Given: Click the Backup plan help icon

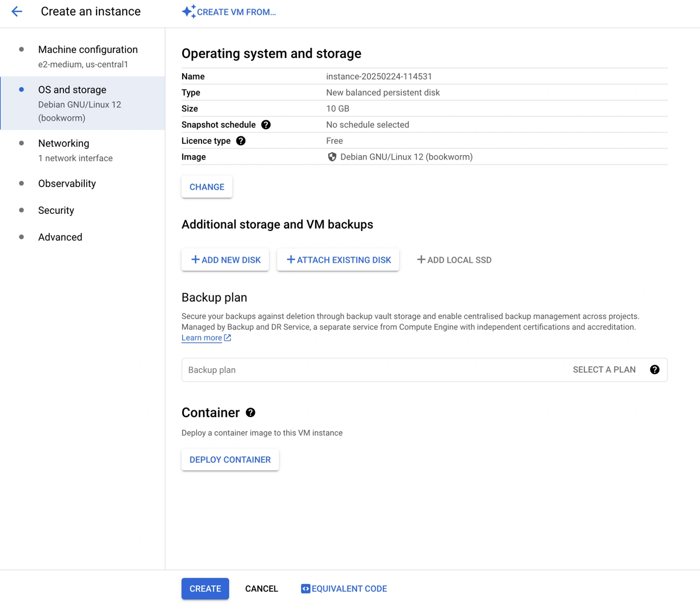Looking at the screenshot, I should point(654,370).
